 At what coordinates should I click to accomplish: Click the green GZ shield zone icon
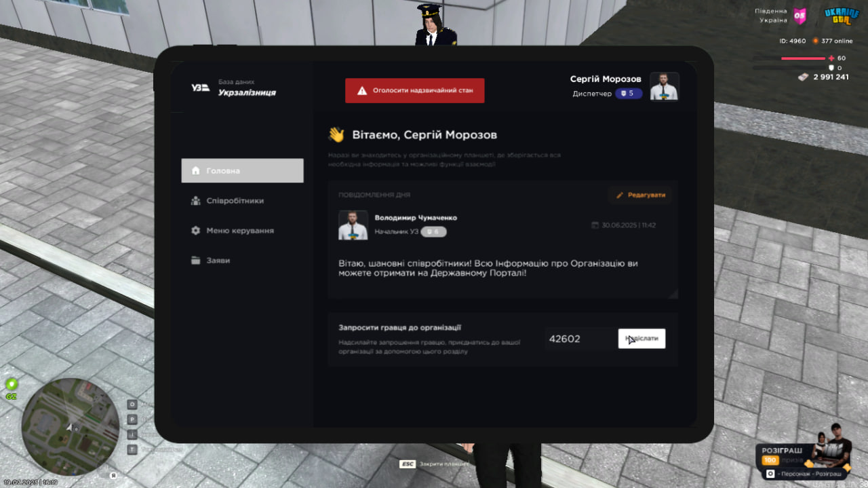coord(12,384)
